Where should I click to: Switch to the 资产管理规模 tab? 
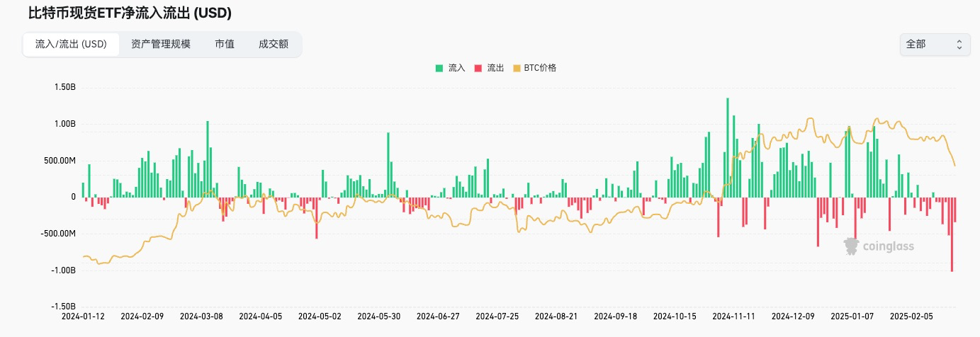(x=161, y=44)
